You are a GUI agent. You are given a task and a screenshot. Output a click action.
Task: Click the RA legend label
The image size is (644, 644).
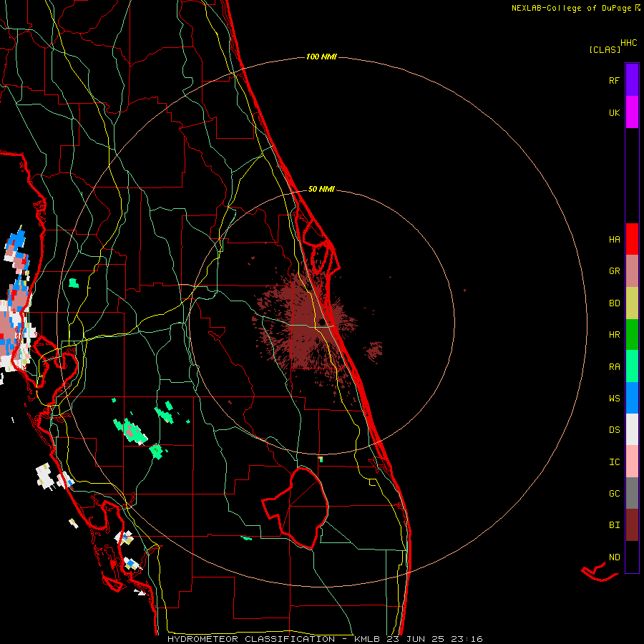point(614,366)
